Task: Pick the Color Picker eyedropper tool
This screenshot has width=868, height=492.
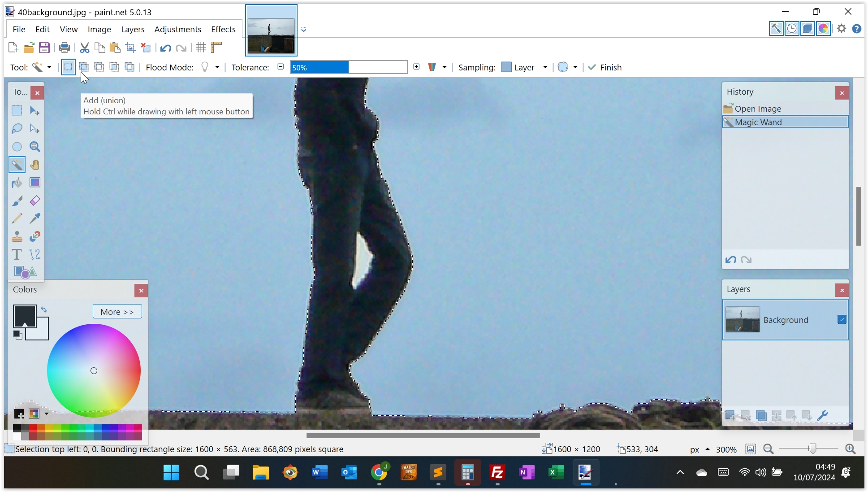Action: [x=35, y=218]
